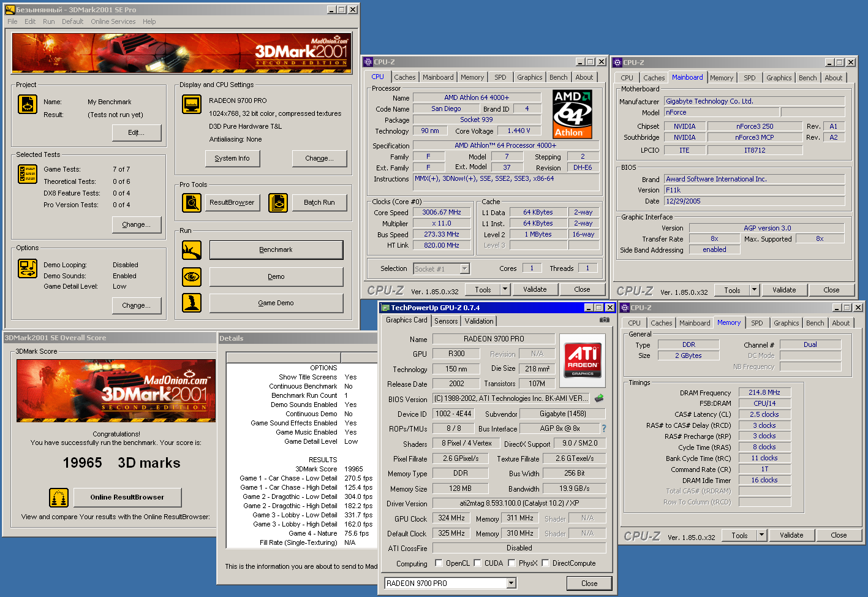
Task: Click the 19965 3D marks score text
Action: point(121,463)
